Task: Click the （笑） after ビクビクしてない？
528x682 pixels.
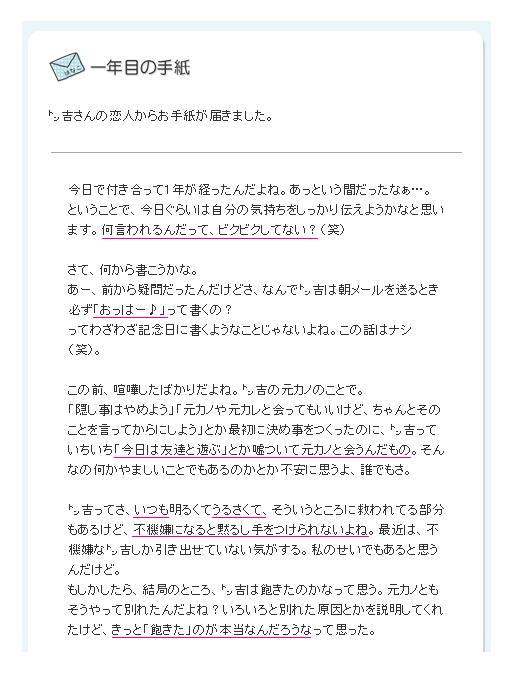Action: pos(333,229)
